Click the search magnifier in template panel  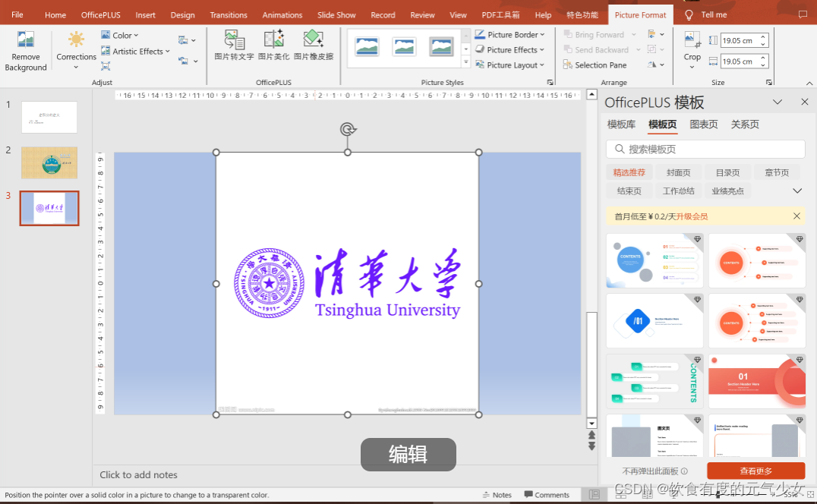pos(619,149)
